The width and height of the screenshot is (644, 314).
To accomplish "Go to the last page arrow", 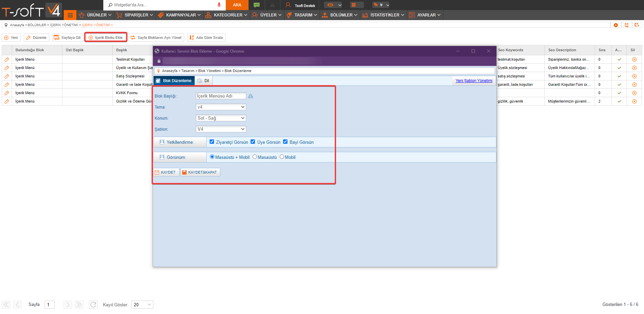I will 79,305.
